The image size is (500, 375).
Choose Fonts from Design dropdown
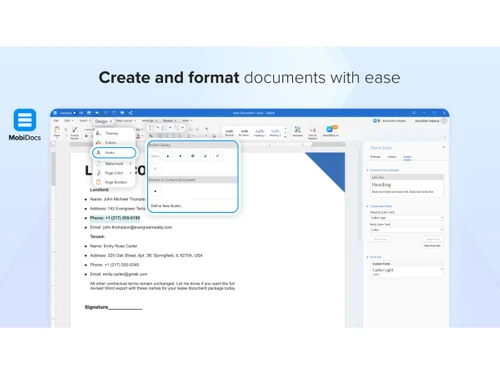coord(114,153)
